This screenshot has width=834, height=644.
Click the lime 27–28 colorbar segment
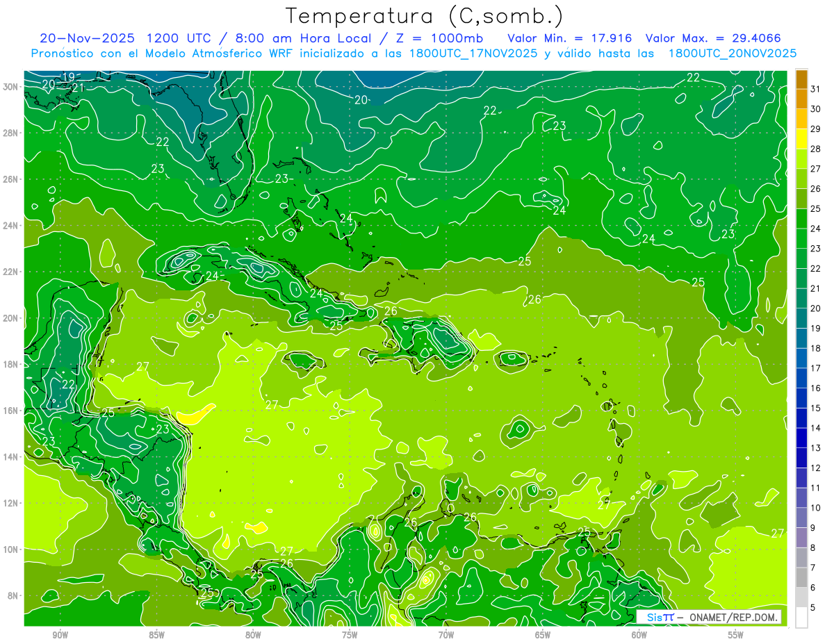tap(801, 158)
